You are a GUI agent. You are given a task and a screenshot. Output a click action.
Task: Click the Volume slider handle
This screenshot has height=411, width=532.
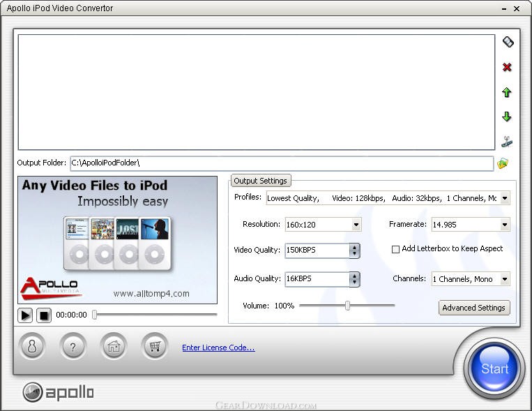pyautogui.click(x=347, y=306)
